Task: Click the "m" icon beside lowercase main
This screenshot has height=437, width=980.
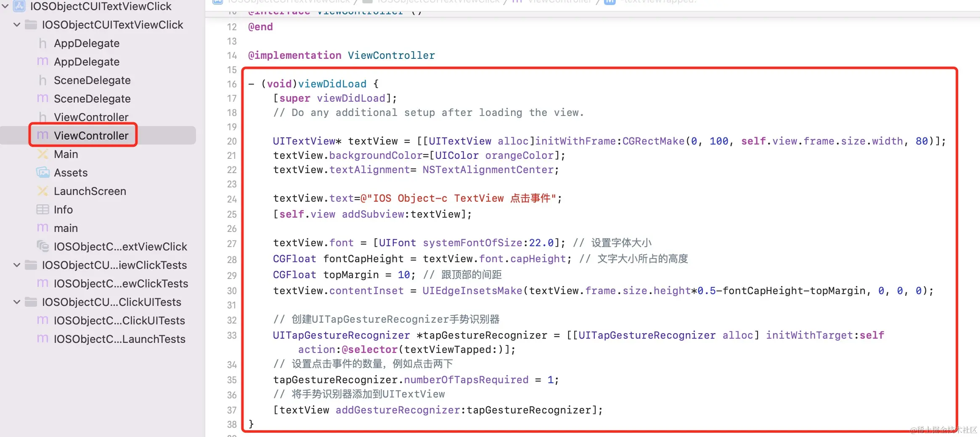Action: [x=42, y=228]
